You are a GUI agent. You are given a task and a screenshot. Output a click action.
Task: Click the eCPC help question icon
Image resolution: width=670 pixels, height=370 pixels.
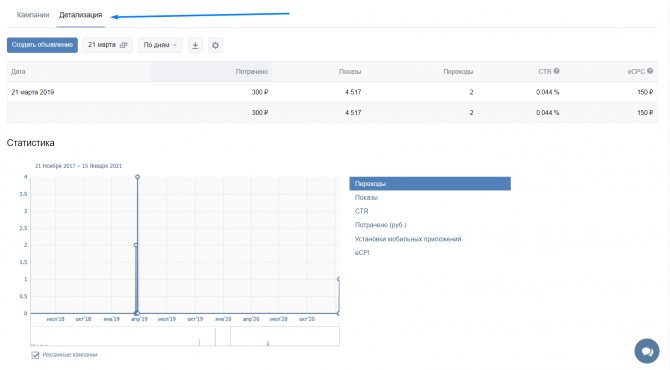point(650,71)
